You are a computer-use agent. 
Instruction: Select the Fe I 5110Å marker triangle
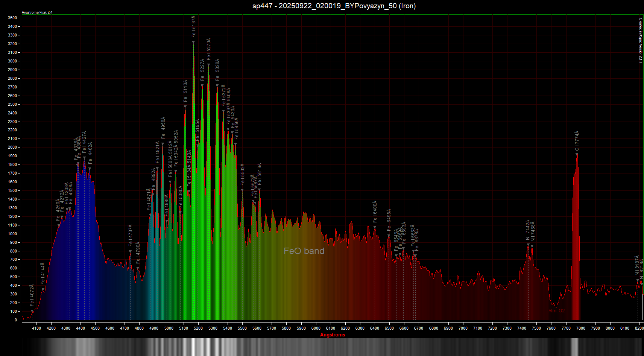(185, 107)
